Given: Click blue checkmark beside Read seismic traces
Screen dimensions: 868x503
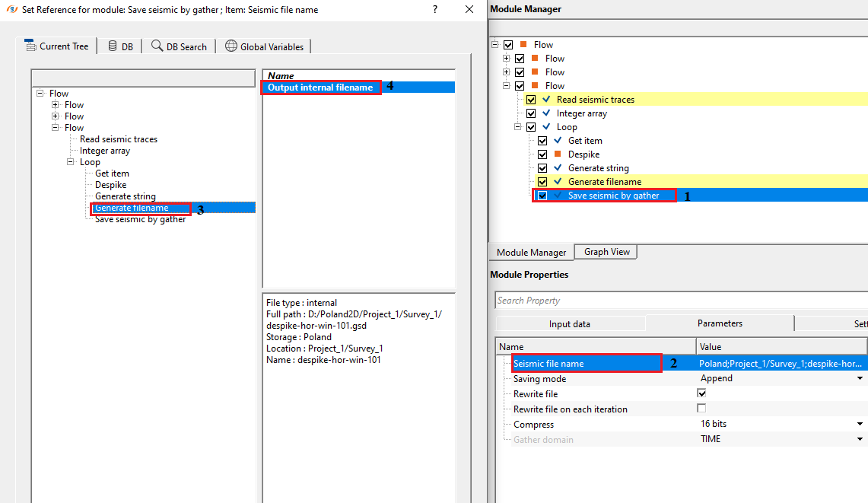Looking at the screenshot, I should (x=546, y=100).
